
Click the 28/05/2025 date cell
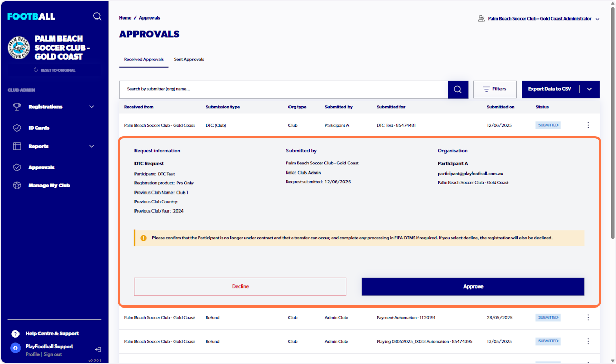click(500, 318)
